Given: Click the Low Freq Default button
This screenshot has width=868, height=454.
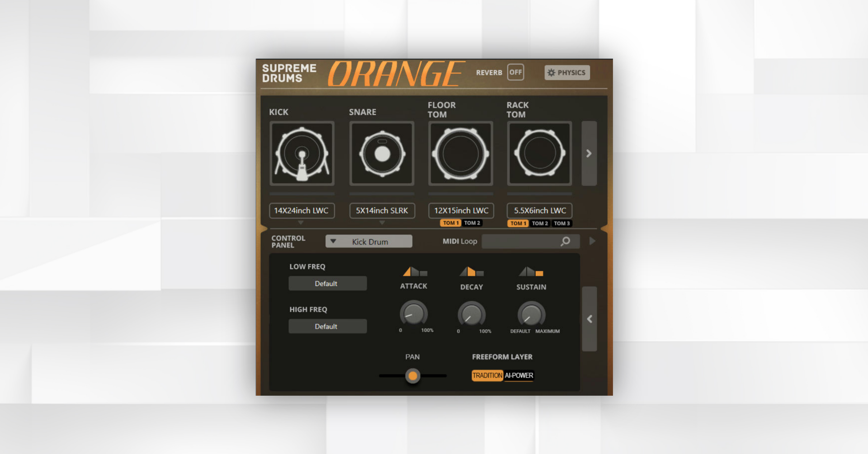Looking at the screenshot, I should (328, 283).
